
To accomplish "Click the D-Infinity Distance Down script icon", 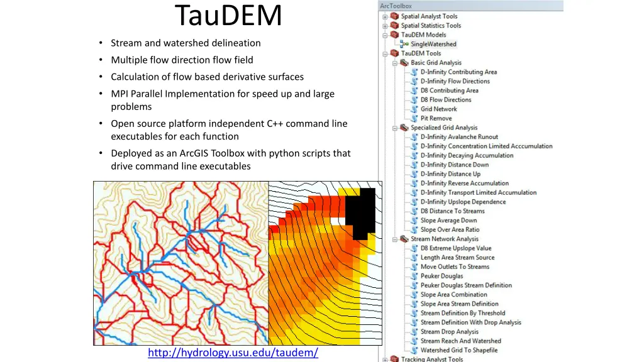I will pyautogui.click(x=414, y=165).
